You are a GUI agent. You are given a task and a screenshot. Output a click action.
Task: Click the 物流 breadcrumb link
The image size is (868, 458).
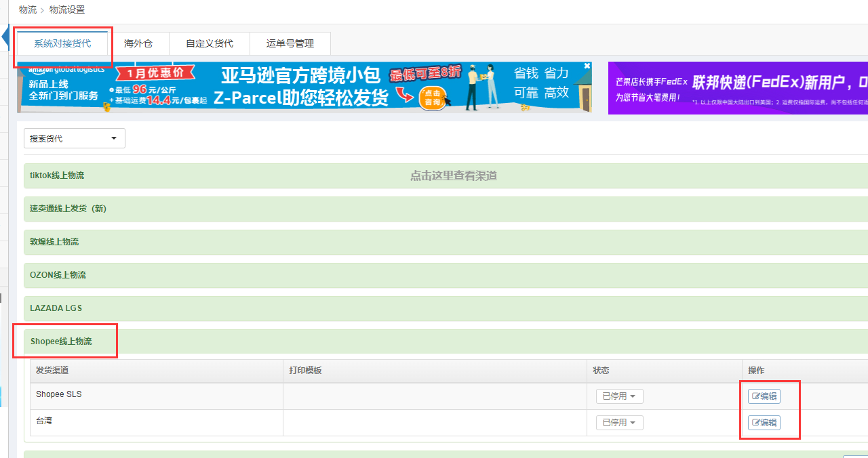(x=28, y=10)
